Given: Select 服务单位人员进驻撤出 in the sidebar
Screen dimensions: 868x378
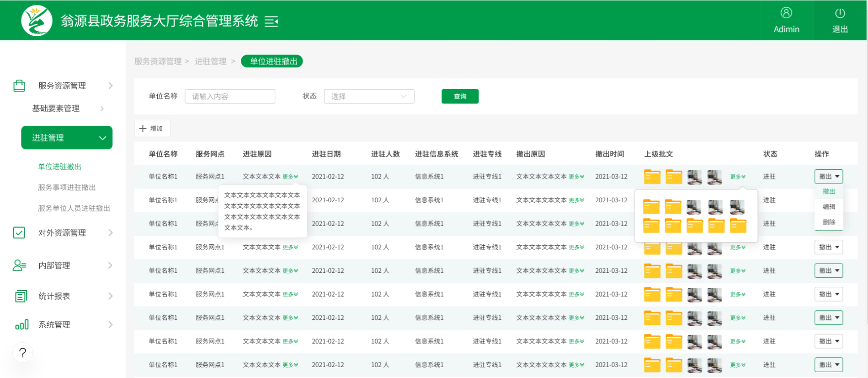Looking at the screenshot, I should click(x=74, y=208).
